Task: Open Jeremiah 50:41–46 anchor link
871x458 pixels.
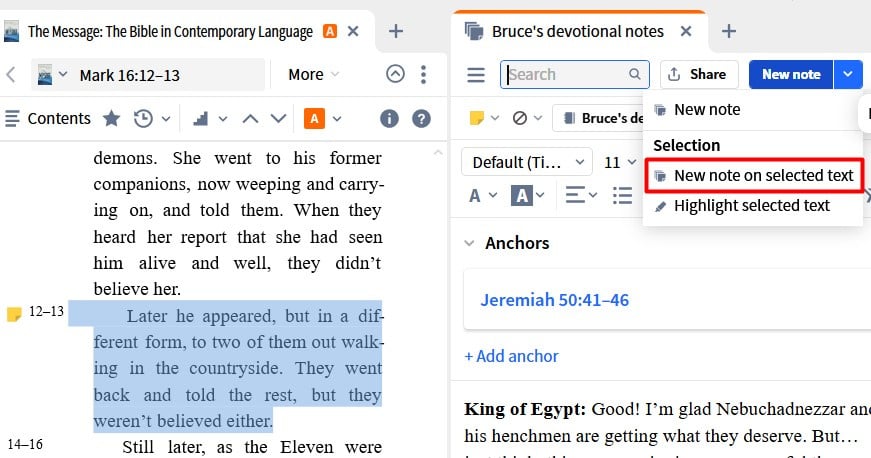Action: click(x=554, y=300)
